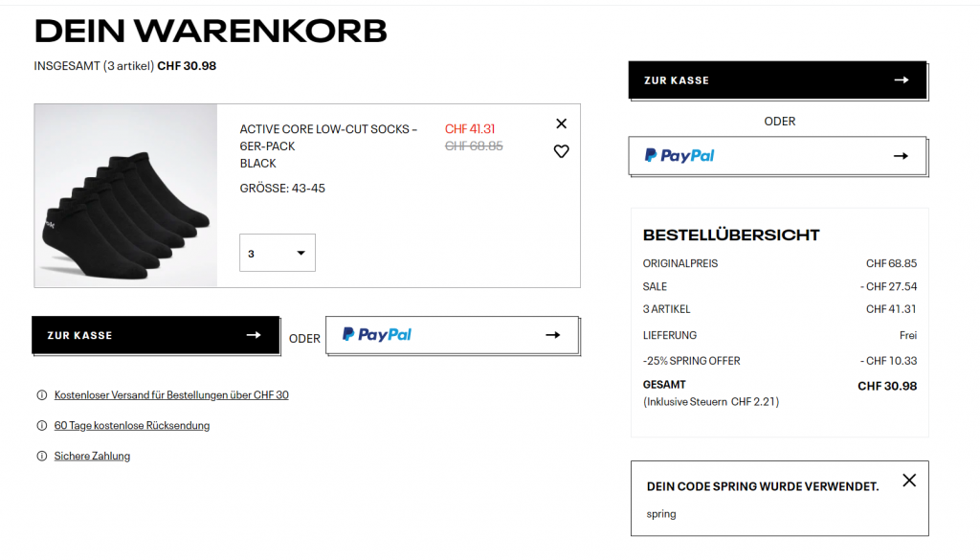Viewport: 980px width, 560px height.
Task: Click the top right Zur Kasse button
Action: [777, 80]
